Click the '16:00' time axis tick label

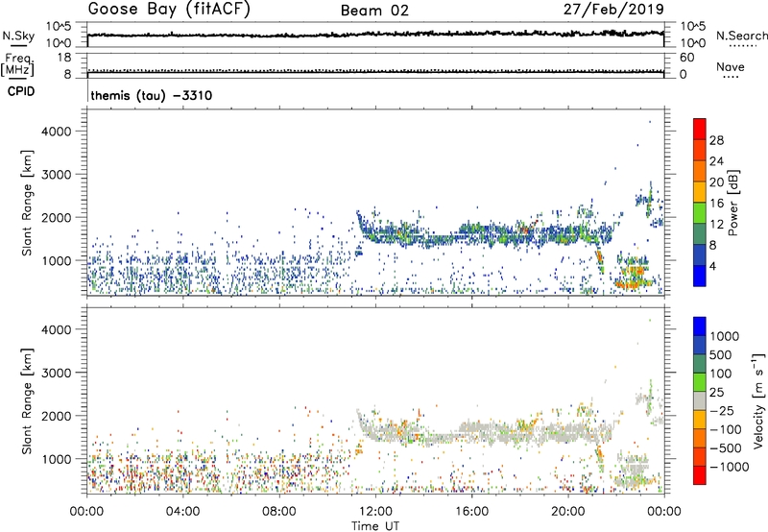click(x=471, y=512)
